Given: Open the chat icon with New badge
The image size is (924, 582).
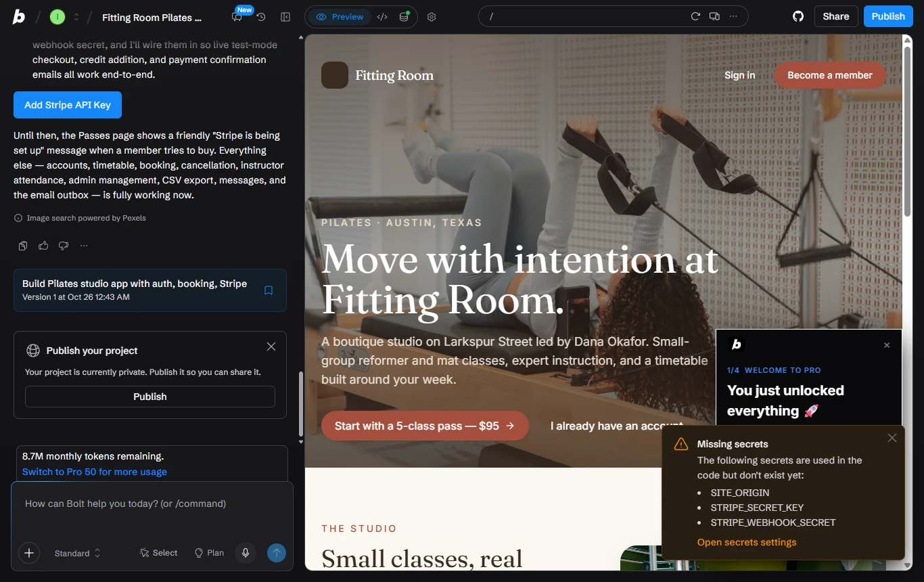Looking at the screenshot, I should [x=237, y=17].
